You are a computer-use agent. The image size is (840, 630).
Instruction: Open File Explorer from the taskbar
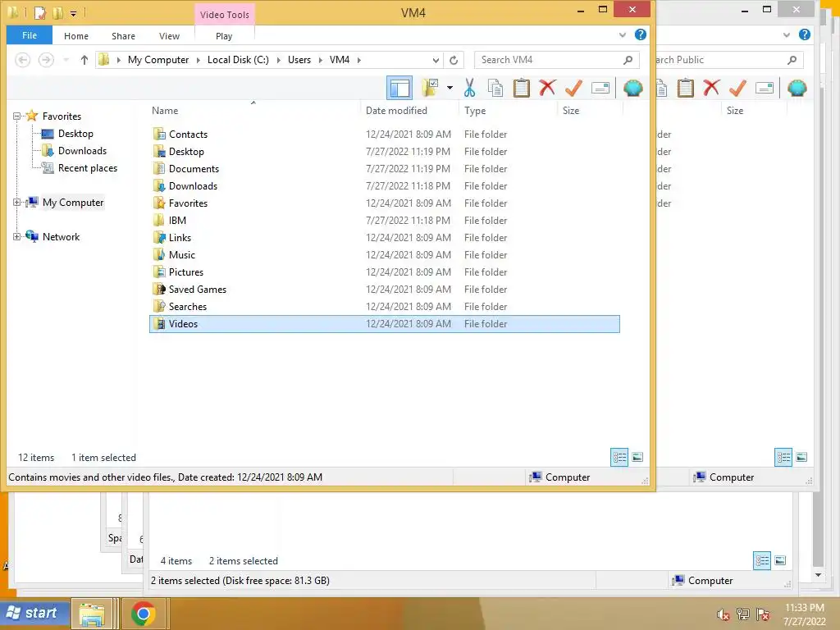point(92,614)
